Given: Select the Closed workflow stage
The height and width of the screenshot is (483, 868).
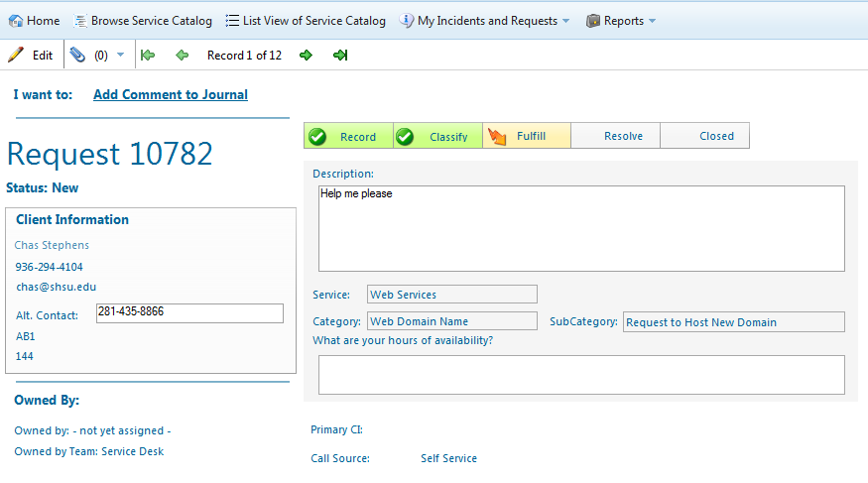Looking at the screenshot, I should coord(705,136).
